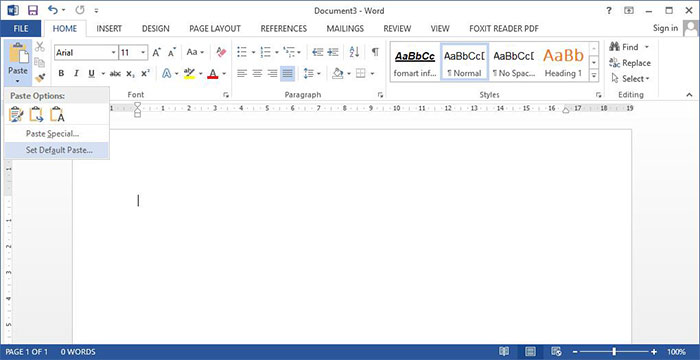Open the Select dropdown in Editing

click(630, 79)
